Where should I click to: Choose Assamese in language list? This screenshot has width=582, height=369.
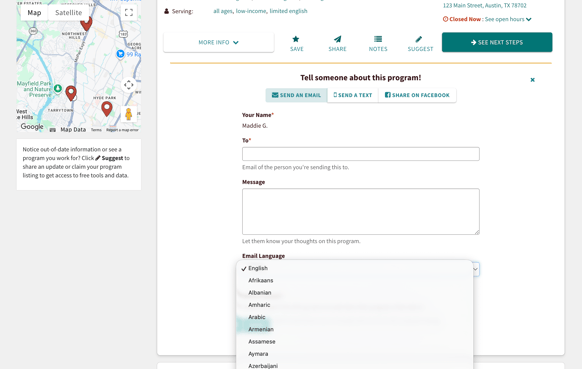(x=354, y=342)
